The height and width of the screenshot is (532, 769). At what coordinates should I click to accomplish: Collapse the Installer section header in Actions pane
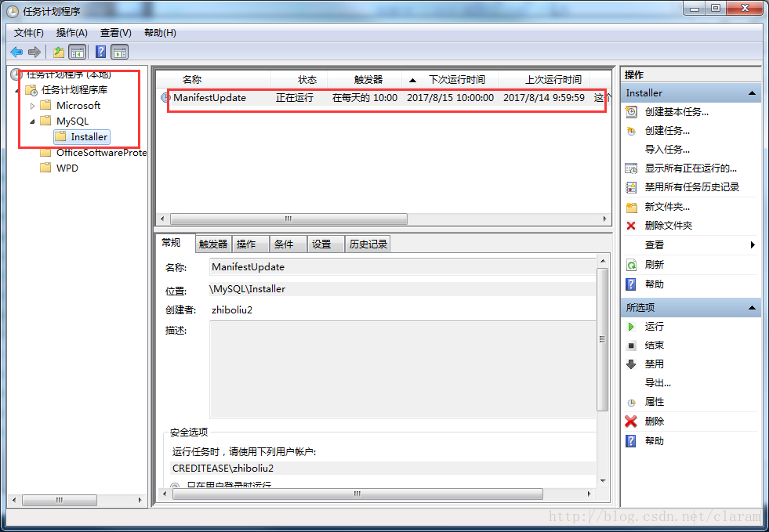coord(753,92)
